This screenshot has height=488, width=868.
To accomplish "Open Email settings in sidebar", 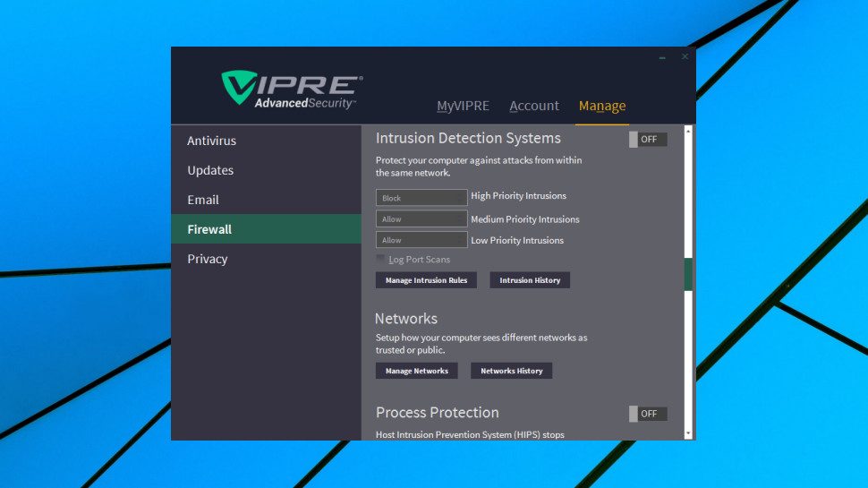I will pos(267,200).
